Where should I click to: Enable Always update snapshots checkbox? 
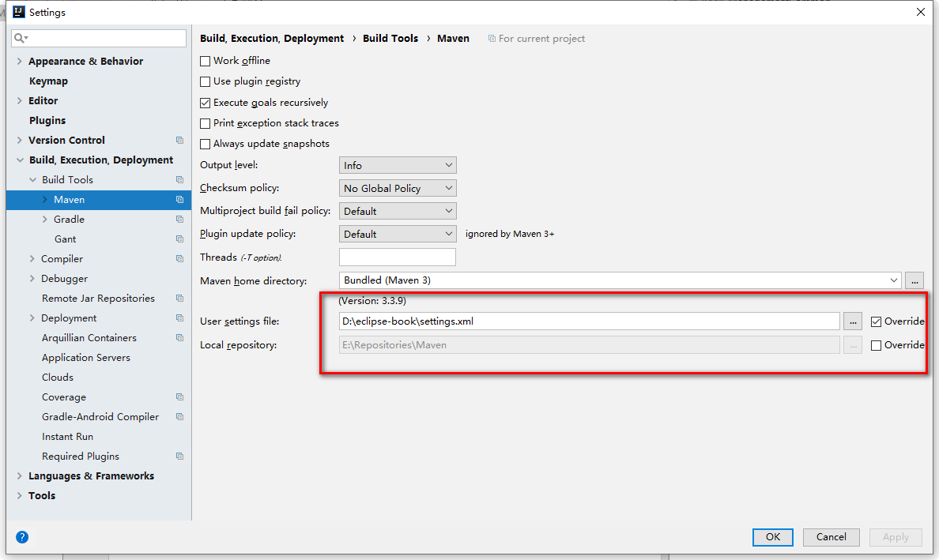click(205, 144)
